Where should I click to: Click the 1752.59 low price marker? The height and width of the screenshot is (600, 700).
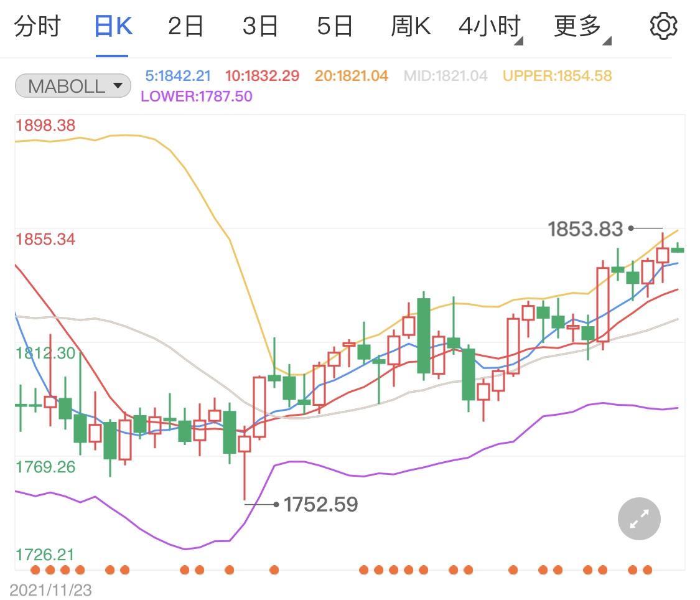tap(320, 505)
